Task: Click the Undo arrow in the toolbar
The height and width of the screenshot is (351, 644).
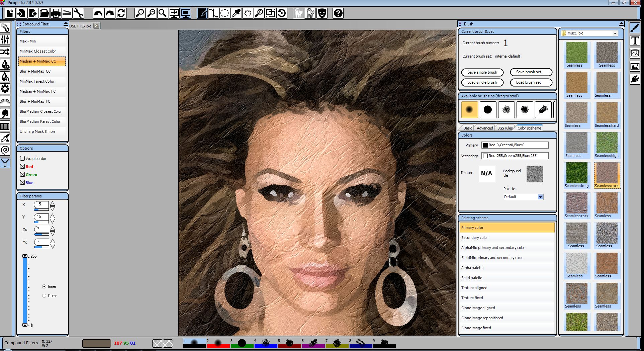Action: coord(98,13)
